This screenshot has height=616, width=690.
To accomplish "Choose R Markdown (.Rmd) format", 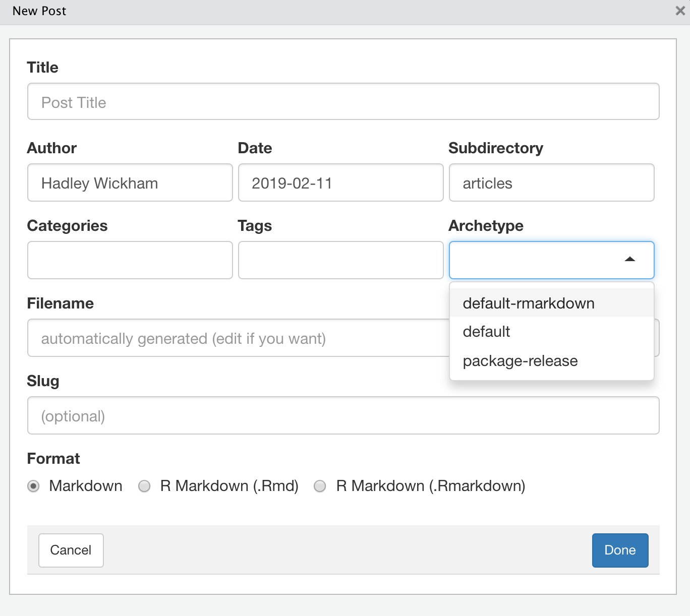I will click(145, 486).
